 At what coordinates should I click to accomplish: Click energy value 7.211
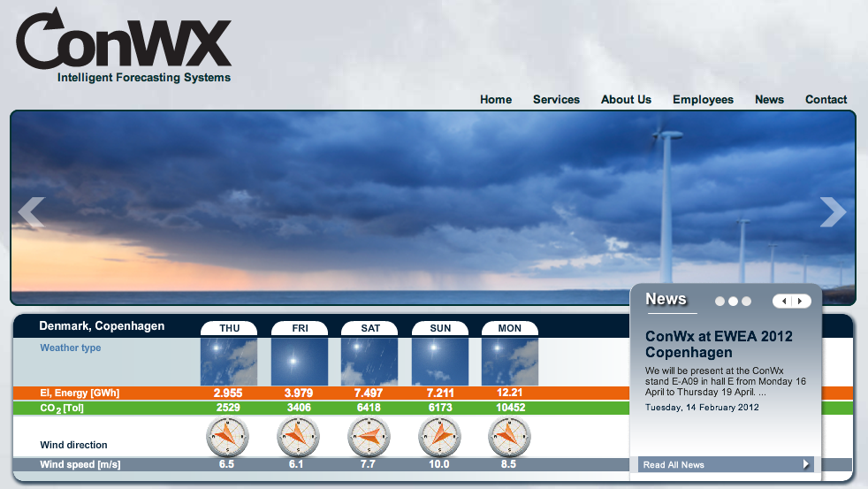pos(440,393)
